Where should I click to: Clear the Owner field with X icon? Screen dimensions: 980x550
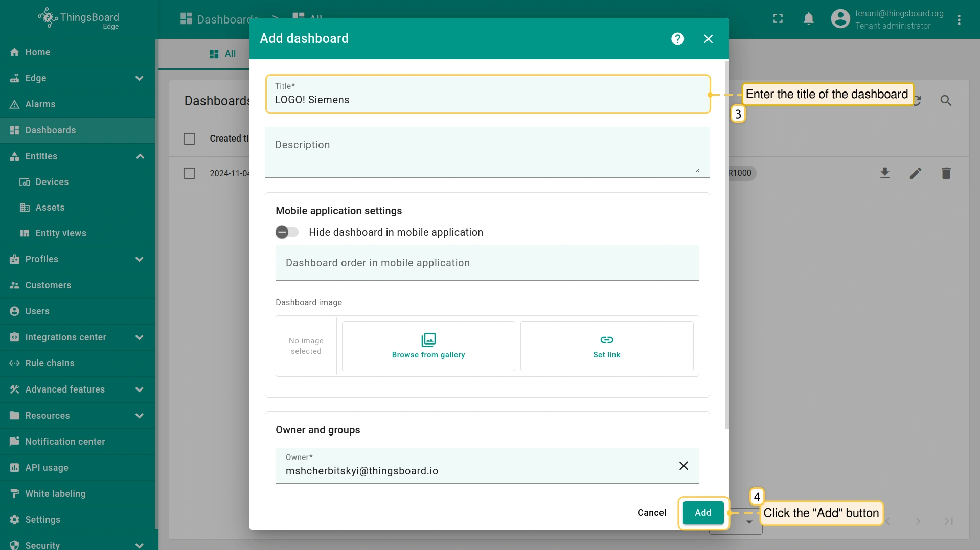683,466
